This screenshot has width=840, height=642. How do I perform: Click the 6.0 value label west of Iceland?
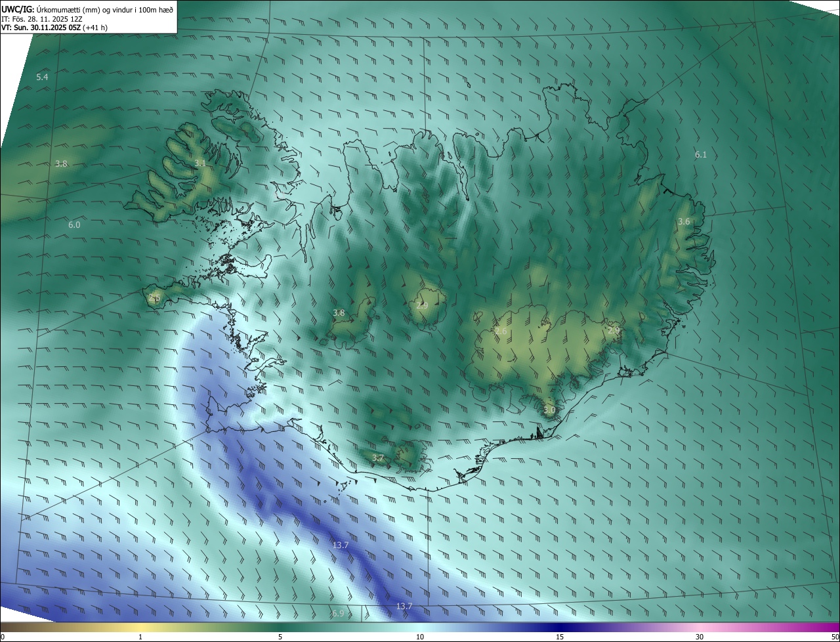point(74,225)
